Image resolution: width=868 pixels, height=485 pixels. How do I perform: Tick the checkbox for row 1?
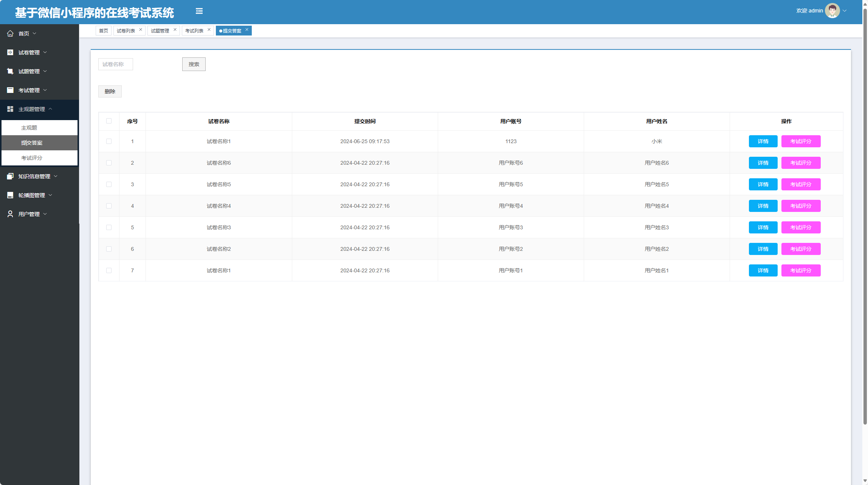109,141
